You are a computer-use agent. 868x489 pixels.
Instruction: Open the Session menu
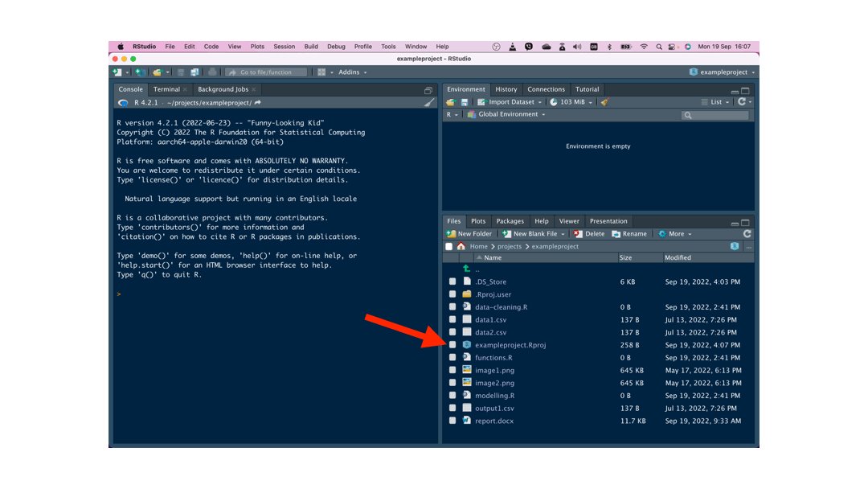coord(284,47)
